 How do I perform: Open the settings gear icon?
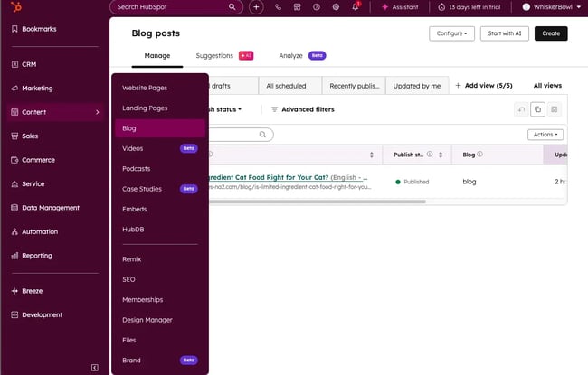click(x=336, y=6)
